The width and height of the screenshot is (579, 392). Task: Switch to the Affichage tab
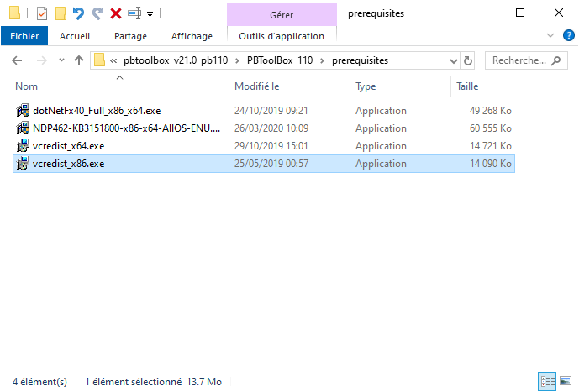192,36
